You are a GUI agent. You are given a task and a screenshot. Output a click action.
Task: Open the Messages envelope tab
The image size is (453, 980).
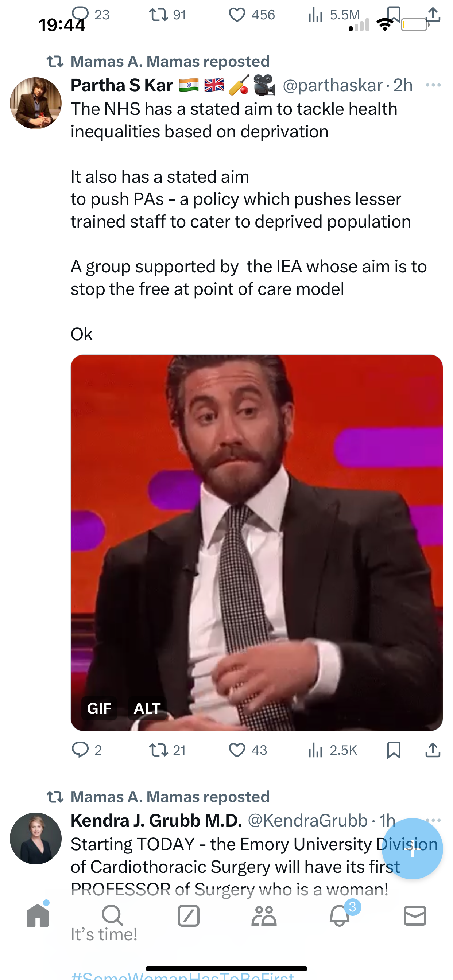point(415,915)
